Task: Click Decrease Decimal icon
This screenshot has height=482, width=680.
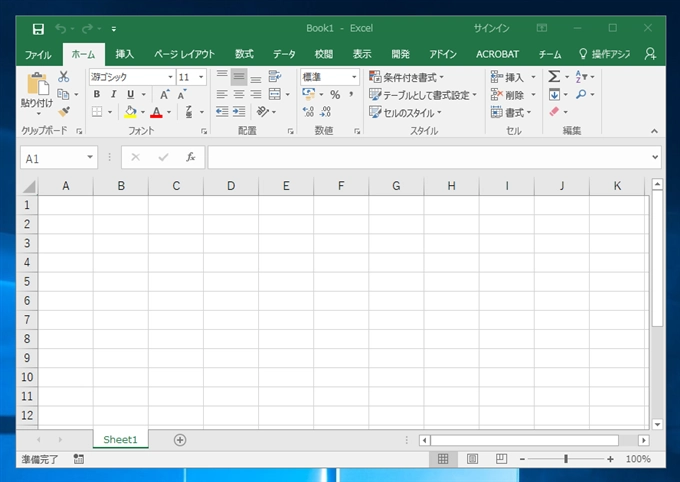Action: (x=326, y=112)
